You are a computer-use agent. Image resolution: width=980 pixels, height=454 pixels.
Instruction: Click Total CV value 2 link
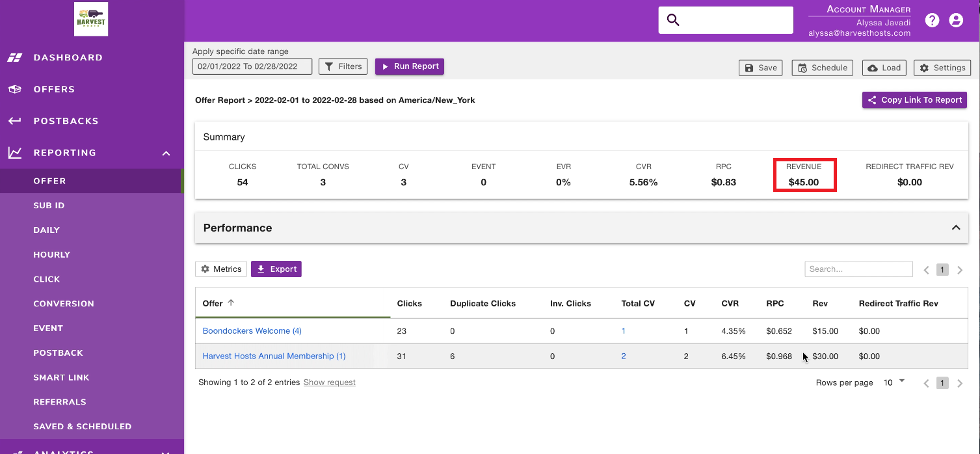[624, 356]
